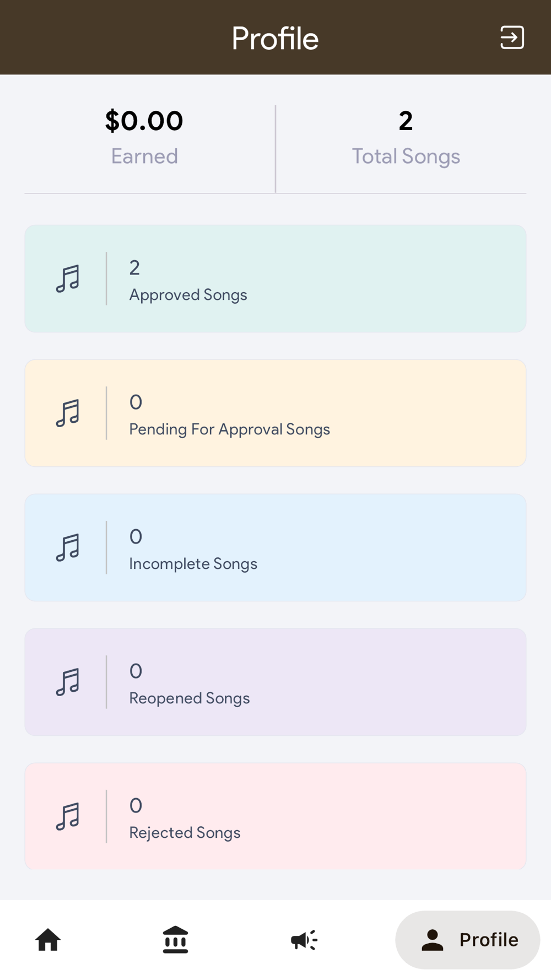Open the megaphone announcements tab
The width and height of the screenshot is (551, 980).
(304, 940)
